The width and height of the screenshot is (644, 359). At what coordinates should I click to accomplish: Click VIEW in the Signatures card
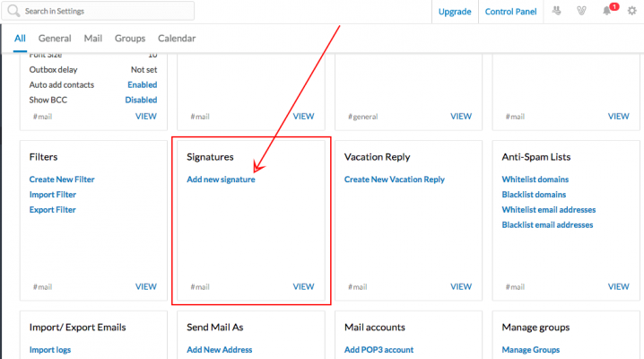(x=303, y=286)
